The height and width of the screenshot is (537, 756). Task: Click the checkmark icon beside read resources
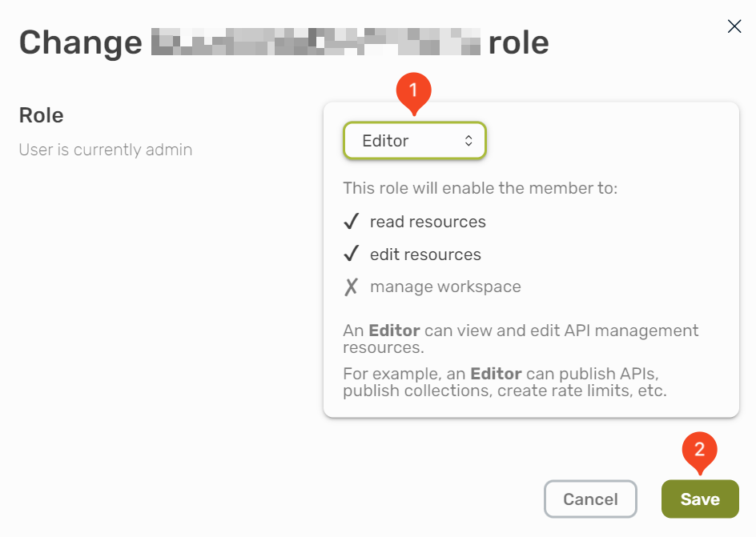pos(351,222)
